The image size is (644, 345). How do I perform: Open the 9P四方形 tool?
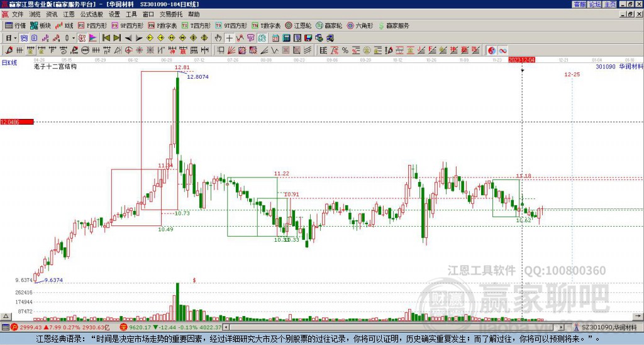coord(127,25)
